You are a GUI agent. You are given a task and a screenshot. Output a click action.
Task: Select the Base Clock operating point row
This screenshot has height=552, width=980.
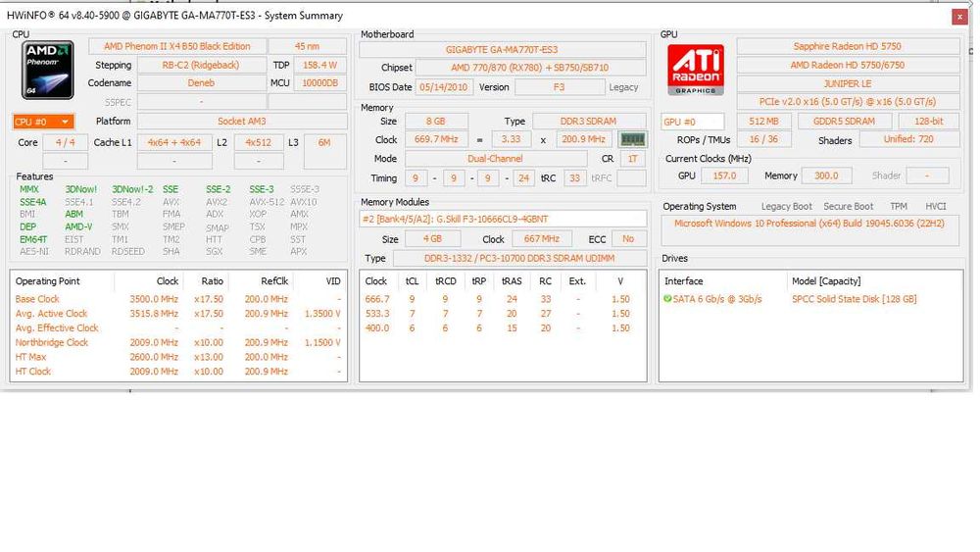click(178, 299)
